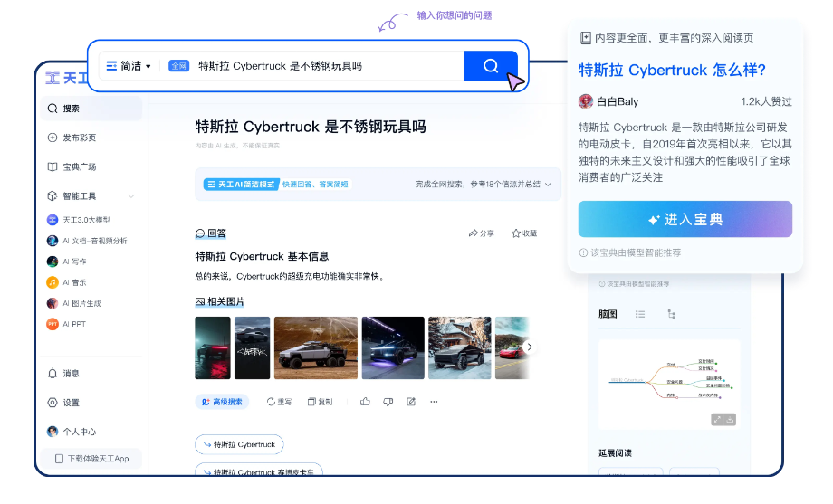This screenshot has height=504, width=833.
Task: Click the 天工AI简洁模式 badge
Action: [x=242, y=185]
